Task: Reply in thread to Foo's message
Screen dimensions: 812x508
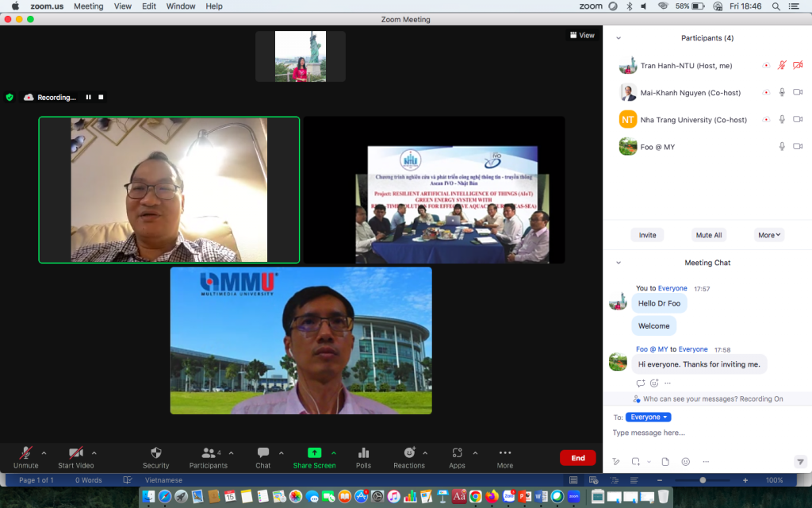Action: (x=641, y=383)
